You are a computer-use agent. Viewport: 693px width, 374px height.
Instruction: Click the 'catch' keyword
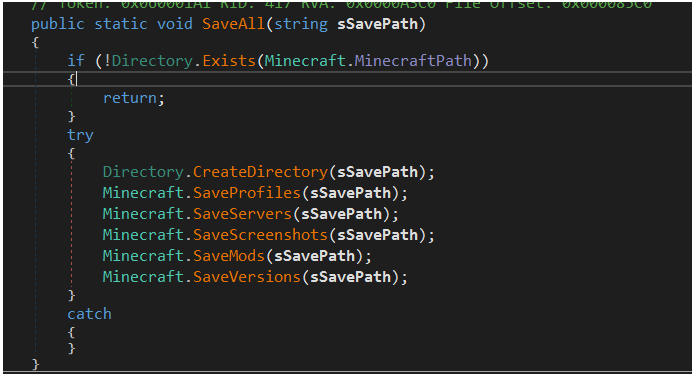pos(89,314)
